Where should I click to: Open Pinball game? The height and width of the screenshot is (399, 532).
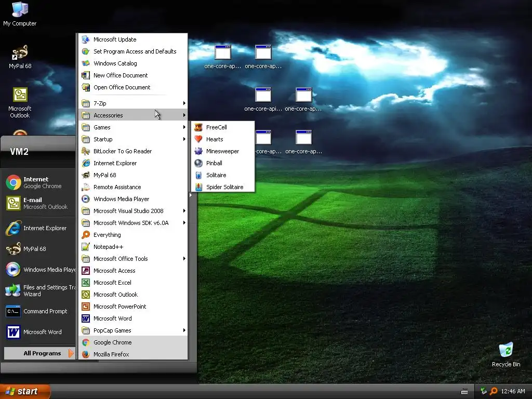(223, 163)
